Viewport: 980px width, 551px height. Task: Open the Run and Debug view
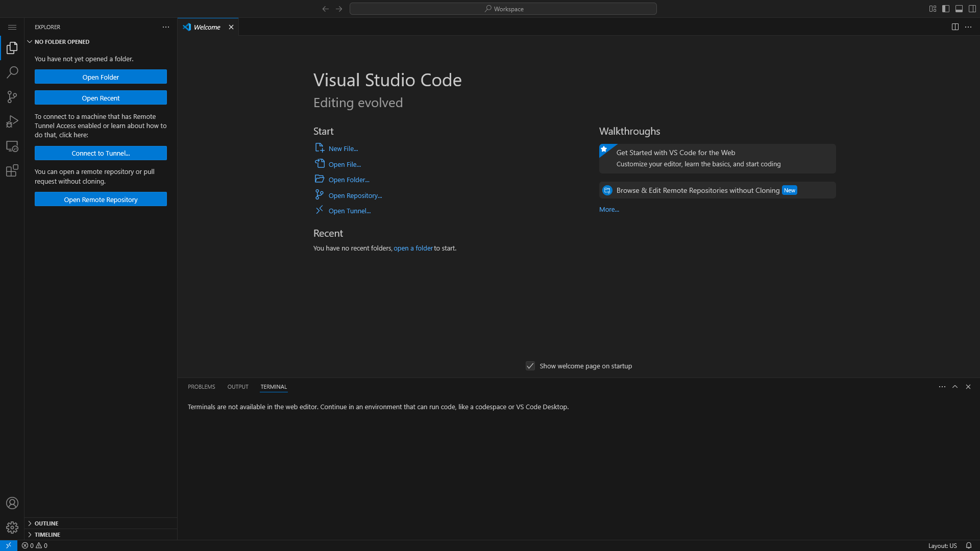click(12, 121)
